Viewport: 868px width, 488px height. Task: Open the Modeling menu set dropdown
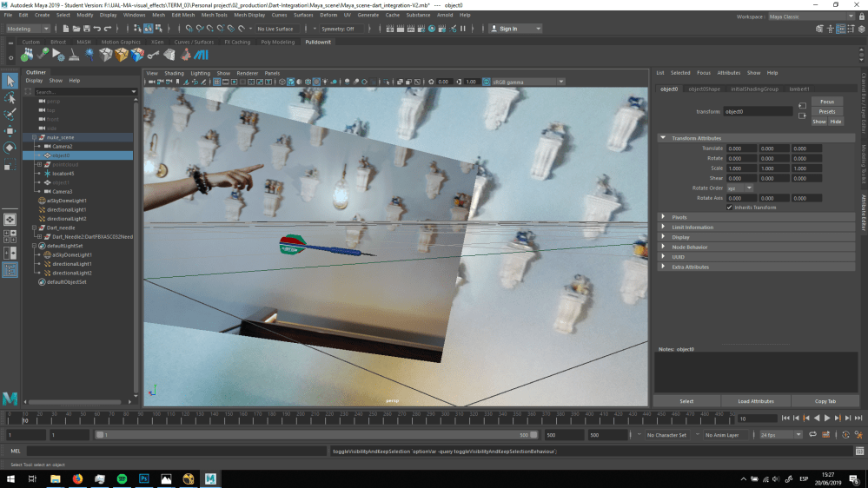pyautogui.click(x=28, y=29)
